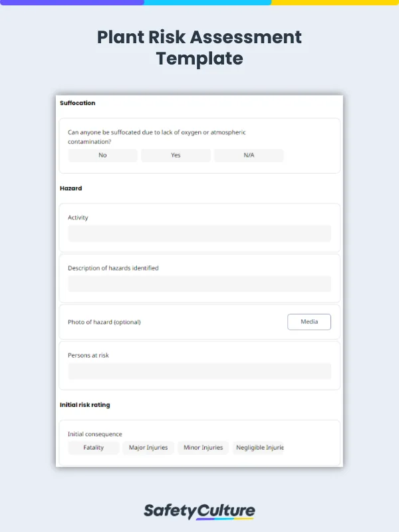Click the Persons at risk input field
This screenshot has height=532, width=399.
(x=199, y=371)
